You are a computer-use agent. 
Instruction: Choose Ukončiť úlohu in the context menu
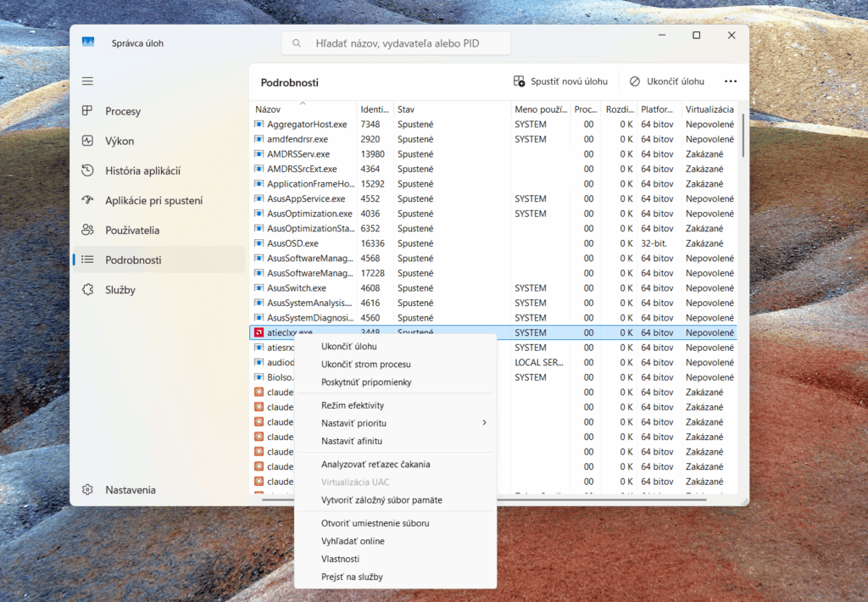(348, 346)
